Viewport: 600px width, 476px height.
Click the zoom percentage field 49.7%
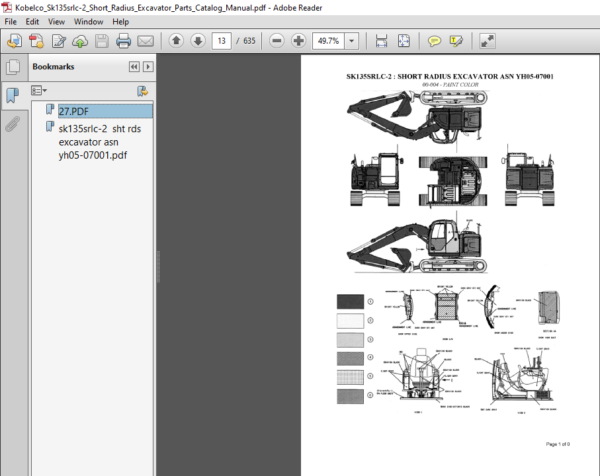[329, 41]
